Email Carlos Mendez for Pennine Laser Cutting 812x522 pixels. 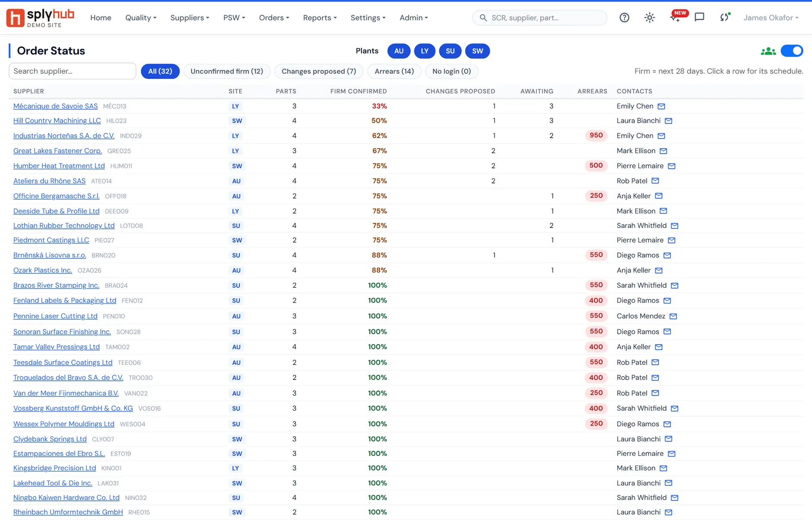tap(673, 316)
